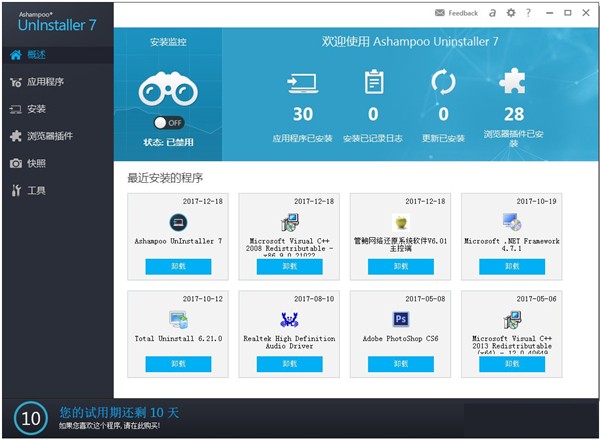Click the 状态: 已禁用 status text

point(168,142)
